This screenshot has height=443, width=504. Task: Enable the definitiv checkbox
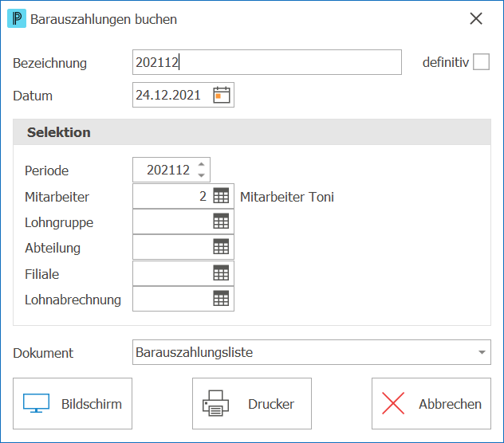click(x=481, y=61)
